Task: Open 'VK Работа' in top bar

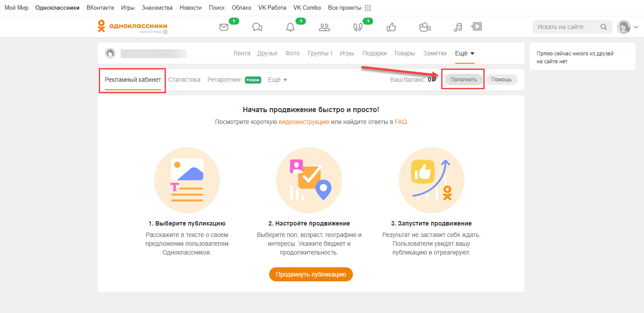Action: 272,8
